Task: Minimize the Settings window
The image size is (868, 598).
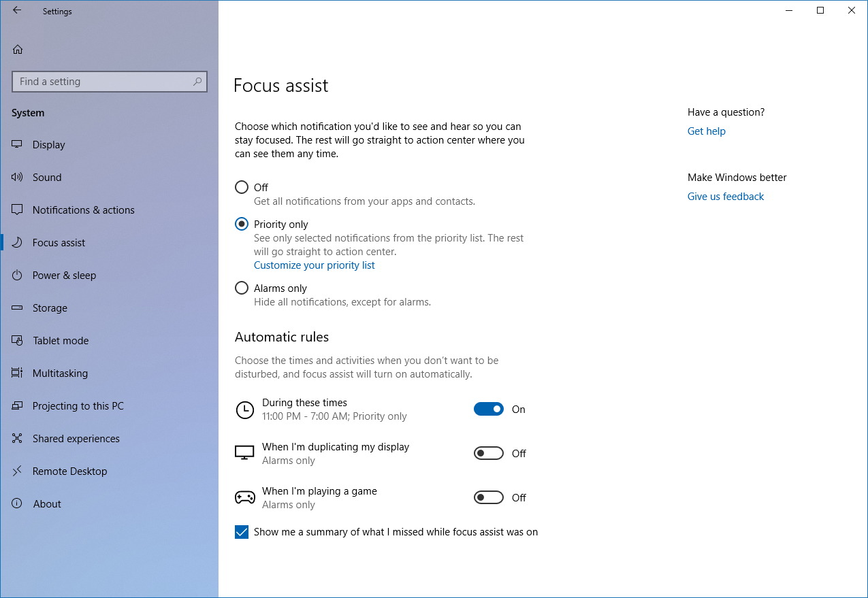Action: tap(789, 11)
